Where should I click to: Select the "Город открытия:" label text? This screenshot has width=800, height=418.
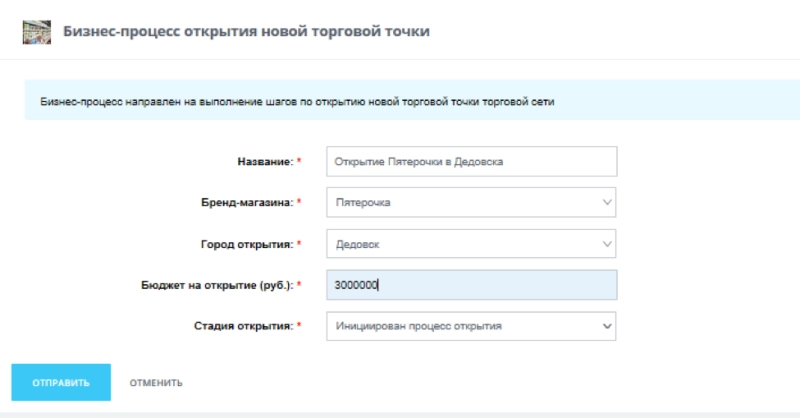(x=247, y=244)
